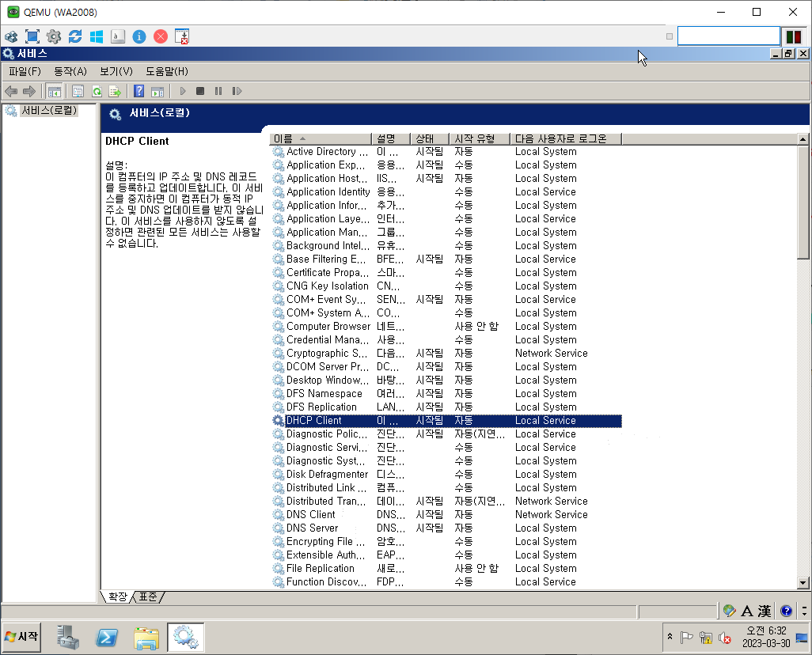Click the vertical scrollbar thumb of services list
This screenshot has width=812, height=655.
[x=803, y=202]
